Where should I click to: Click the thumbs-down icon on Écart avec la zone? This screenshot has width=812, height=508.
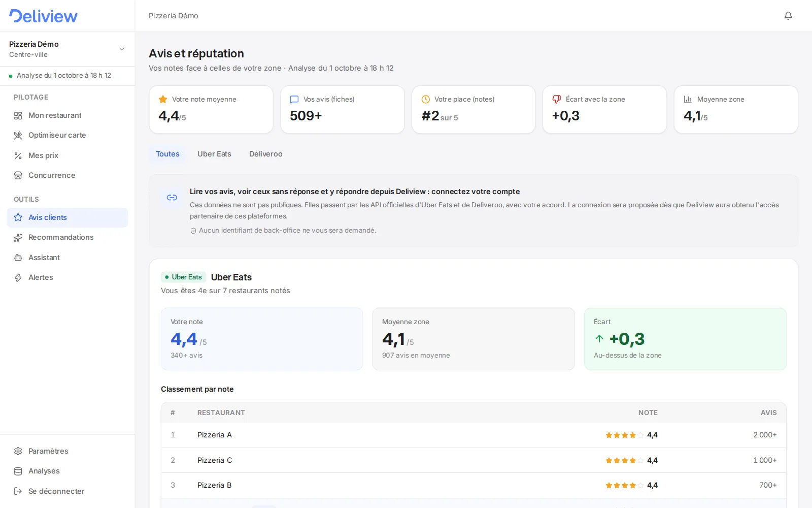pos(557,100)
